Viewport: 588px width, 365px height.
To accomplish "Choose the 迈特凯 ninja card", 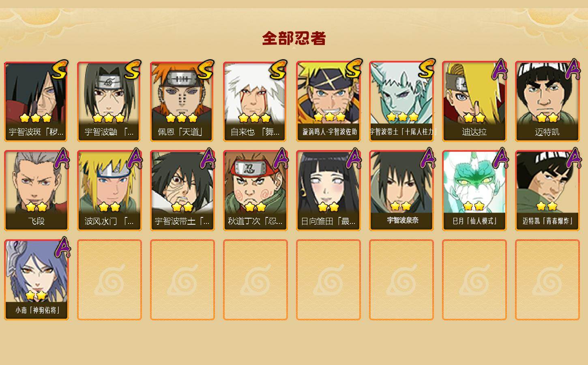I will (x=547, y=101).
